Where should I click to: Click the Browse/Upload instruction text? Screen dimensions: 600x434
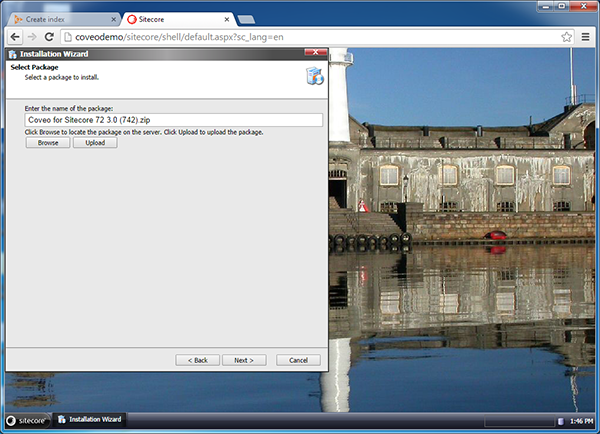pyautogui.click(x=144, y=132)
